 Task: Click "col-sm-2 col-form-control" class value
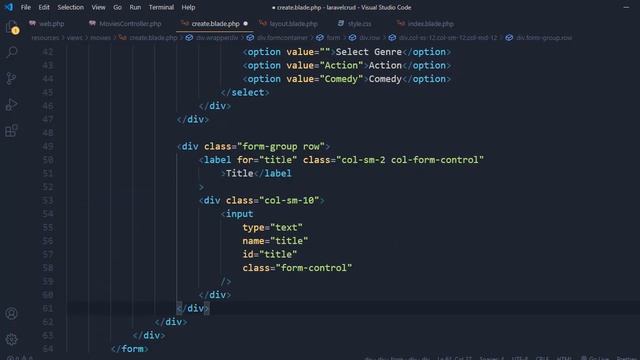tap(410, 160)
